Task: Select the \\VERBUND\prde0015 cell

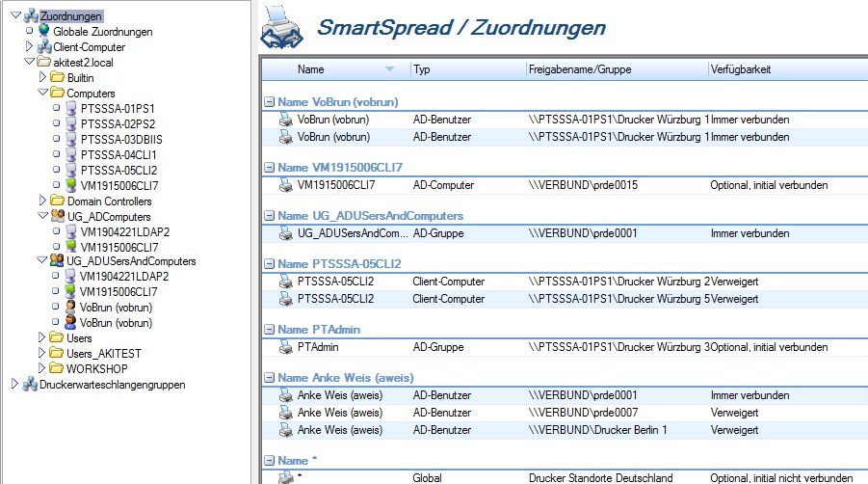Action: click(x=583, y=185)
